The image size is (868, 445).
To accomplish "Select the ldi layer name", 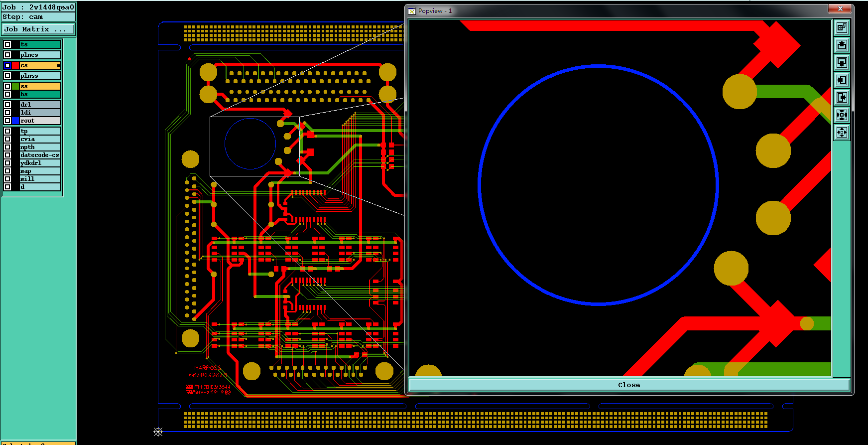I will [x=40, y=113].
